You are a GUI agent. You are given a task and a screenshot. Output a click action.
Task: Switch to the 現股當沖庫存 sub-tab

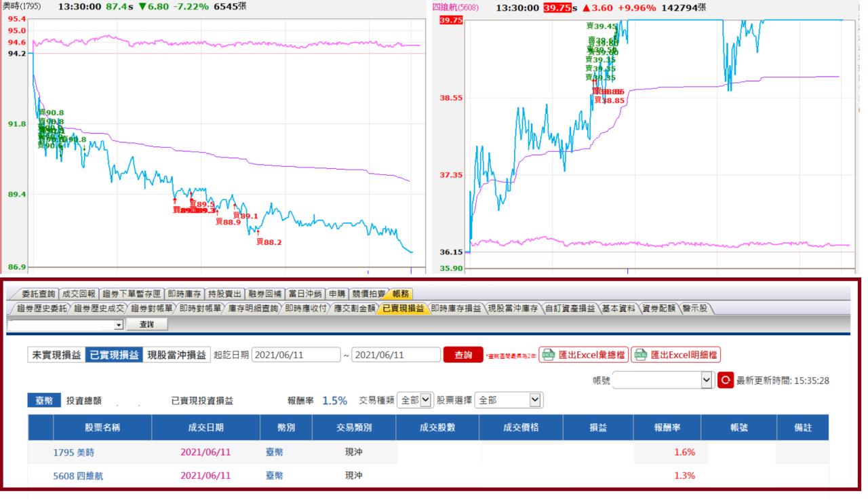514,309
